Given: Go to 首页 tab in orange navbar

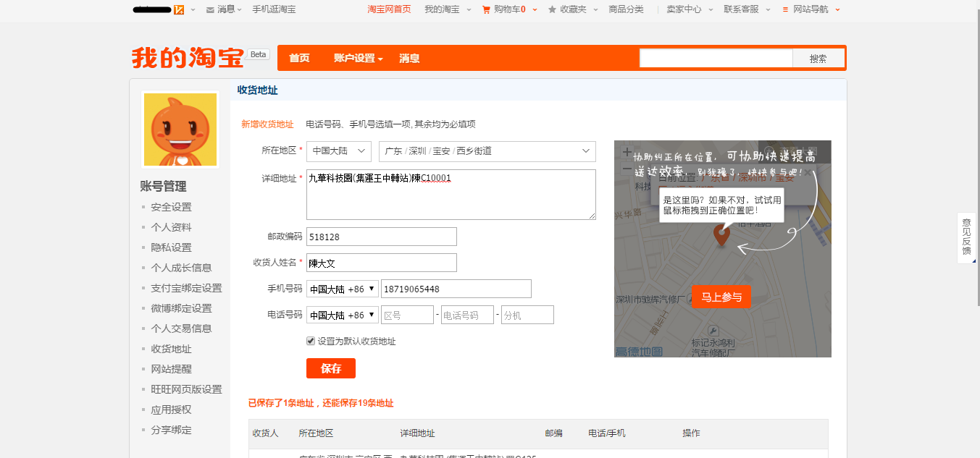Looking at the screenshot, I should (x=299, y=58).
